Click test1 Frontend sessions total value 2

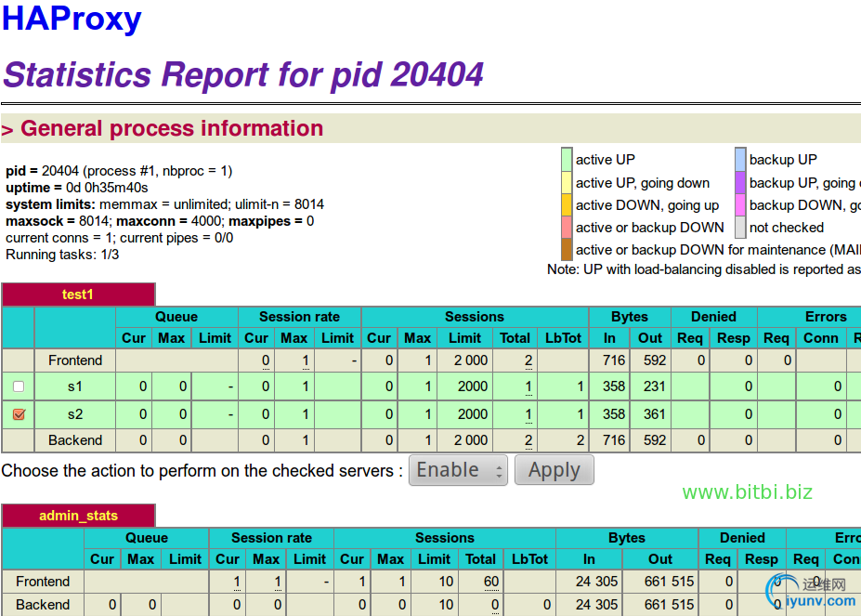click(528, 360)
